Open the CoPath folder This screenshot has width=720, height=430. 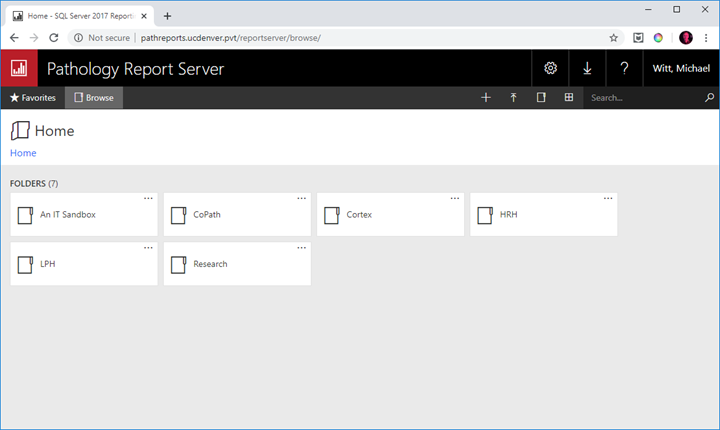[237, 215]
